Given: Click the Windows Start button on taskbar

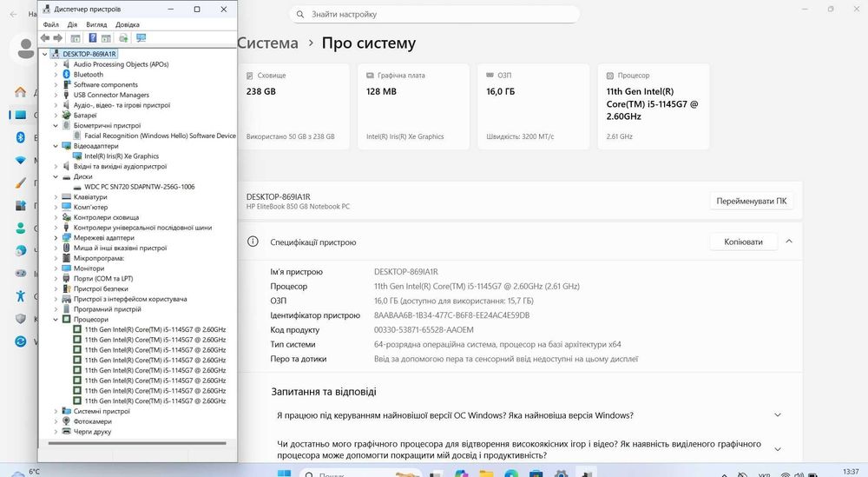Looking at the screenshot, I should 284,474.
